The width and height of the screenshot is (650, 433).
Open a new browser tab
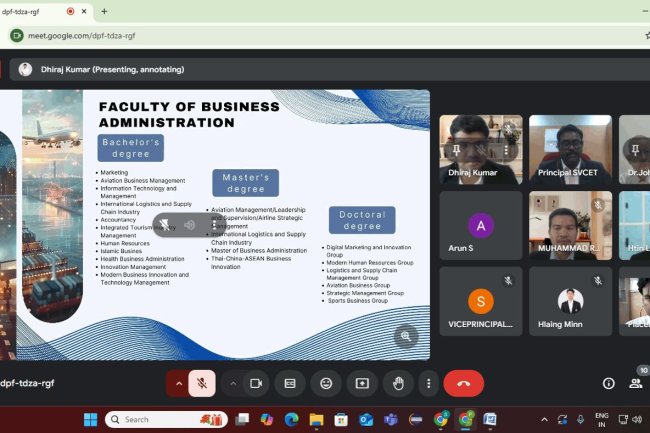coord(104,11)
